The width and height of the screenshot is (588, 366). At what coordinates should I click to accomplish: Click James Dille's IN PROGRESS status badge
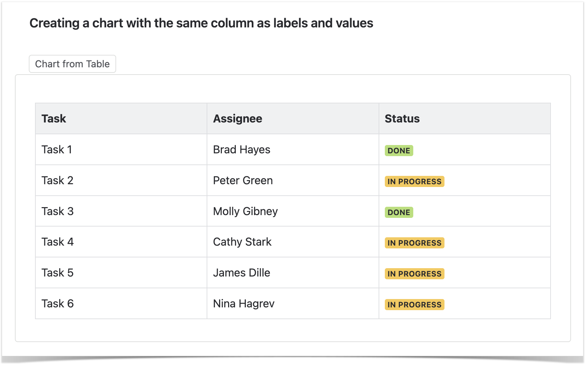tap(414, 274)
